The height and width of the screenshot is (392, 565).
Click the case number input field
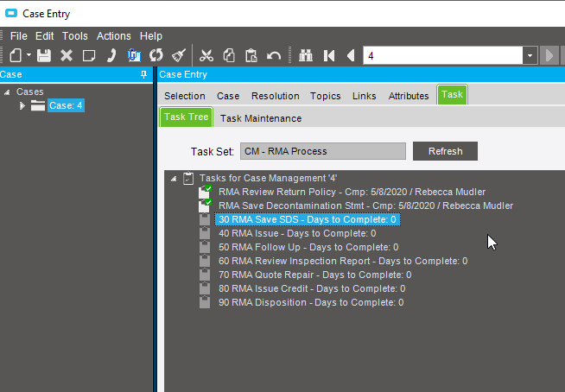pyautogui.click(x=443, y=56)
